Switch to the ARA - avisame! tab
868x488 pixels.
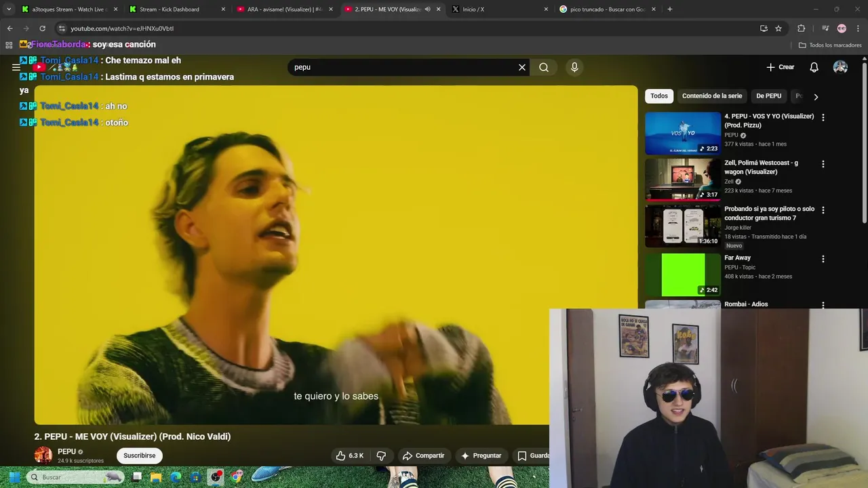284,9
